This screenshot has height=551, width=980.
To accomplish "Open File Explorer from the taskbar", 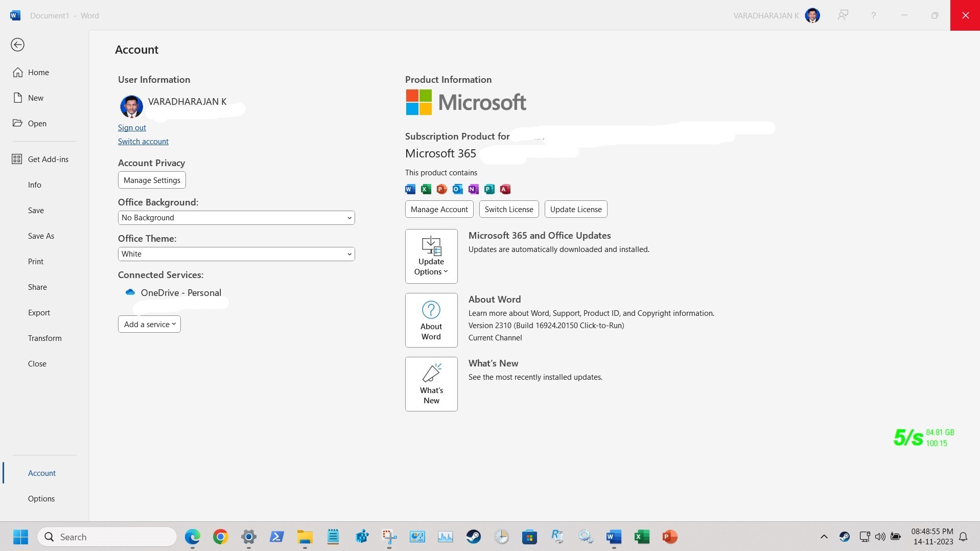I will coord(305,537).
